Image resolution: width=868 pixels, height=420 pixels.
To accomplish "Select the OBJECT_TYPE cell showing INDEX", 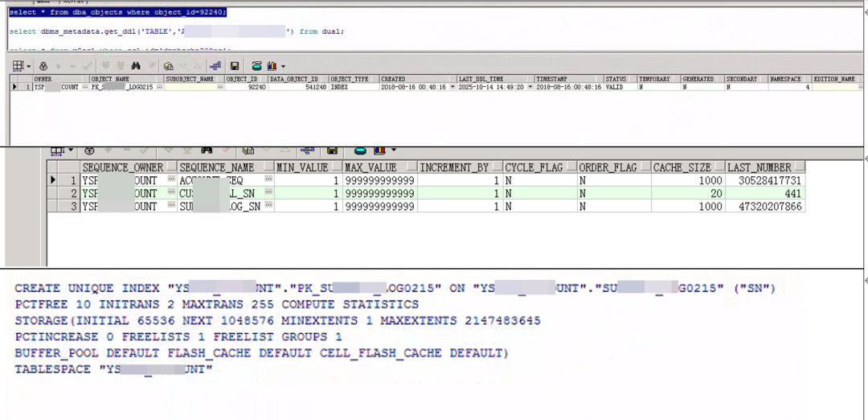I will [354, 88].
